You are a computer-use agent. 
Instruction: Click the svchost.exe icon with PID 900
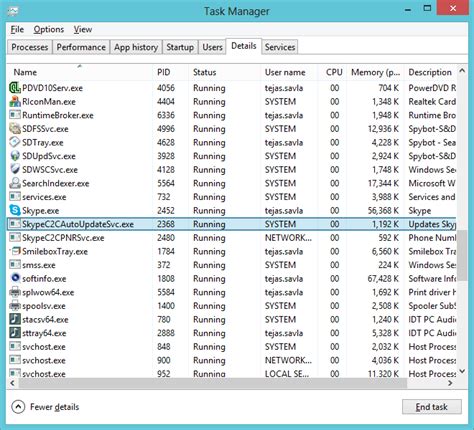(x=15, y=360)
